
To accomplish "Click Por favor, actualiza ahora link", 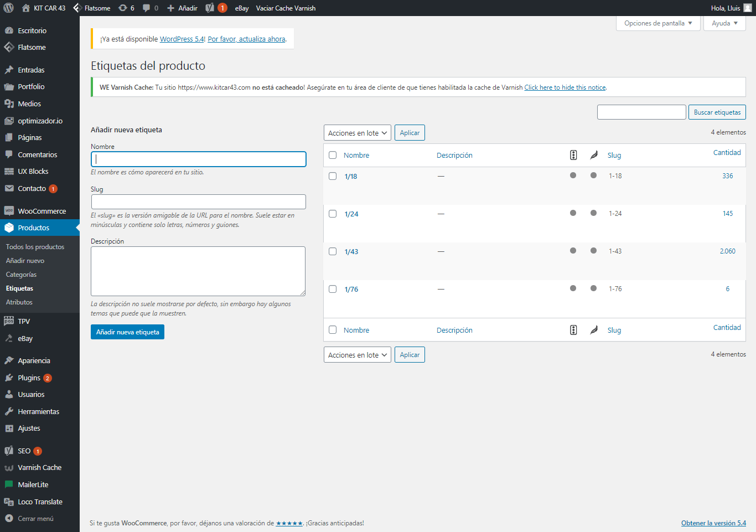I will (x=246, y=39).
